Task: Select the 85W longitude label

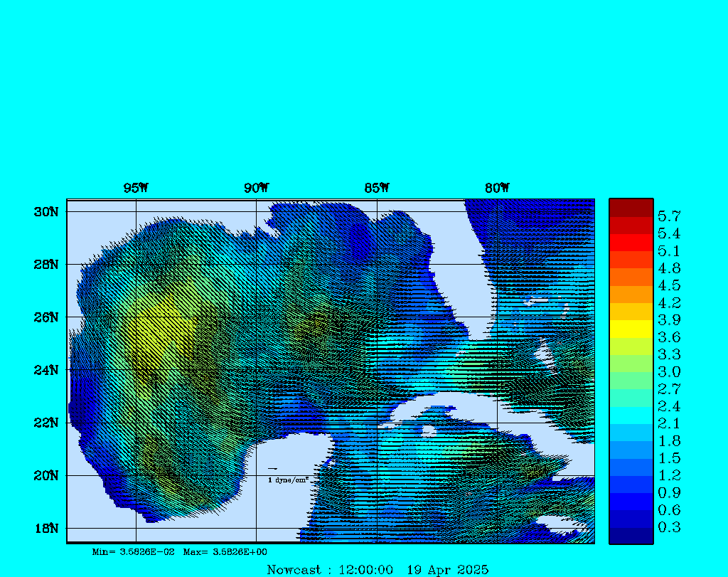Action: (376, 188)
